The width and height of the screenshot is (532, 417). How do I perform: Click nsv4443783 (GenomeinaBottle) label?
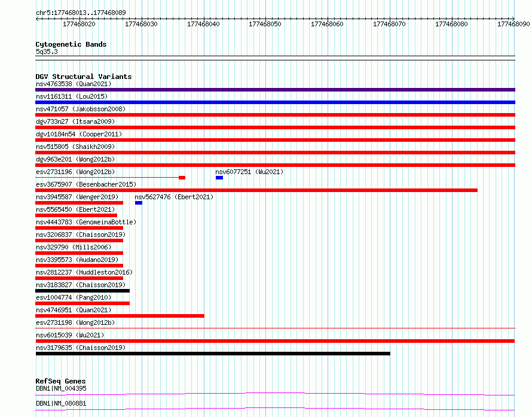pyautogui.click(x=86, y=222)
